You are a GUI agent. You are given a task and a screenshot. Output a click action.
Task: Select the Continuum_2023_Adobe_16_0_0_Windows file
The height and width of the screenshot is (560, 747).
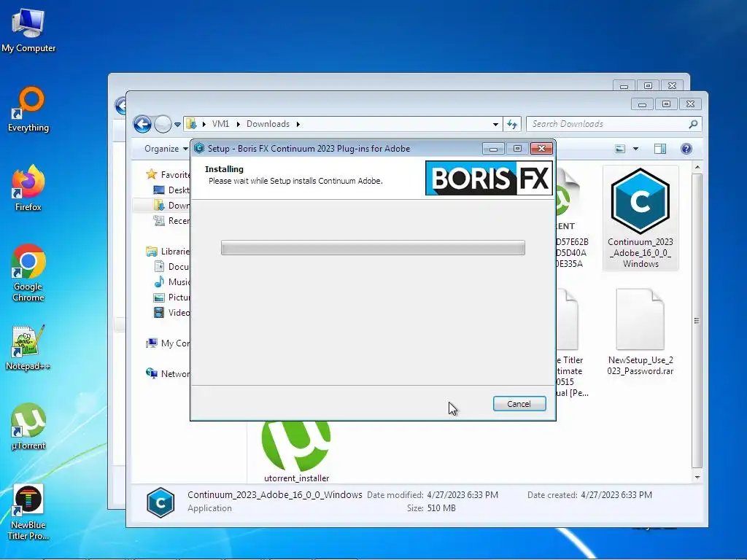640,218
